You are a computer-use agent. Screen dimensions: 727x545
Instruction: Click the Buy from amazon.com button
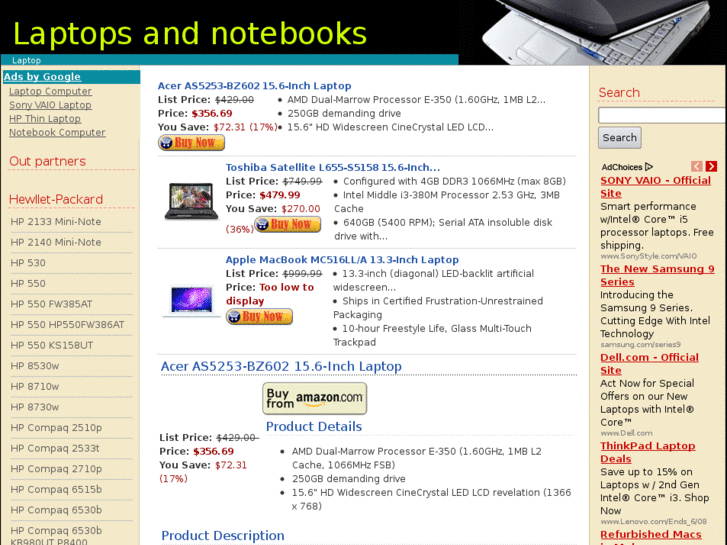[x=314, y=398]
